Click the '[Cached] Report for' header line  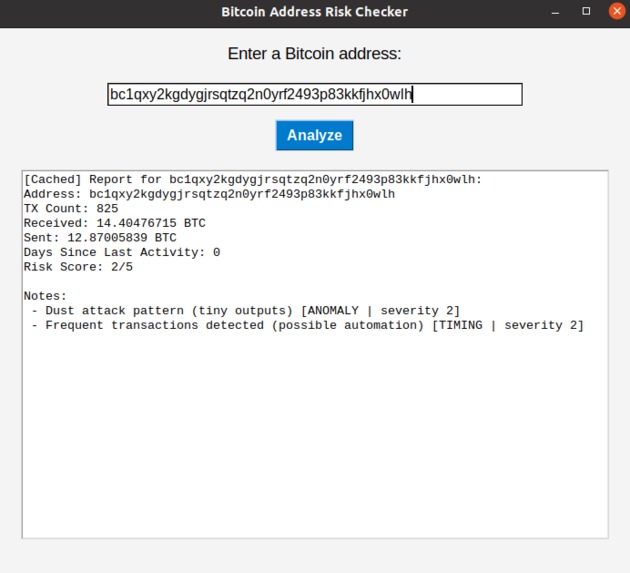click(253, 179)
